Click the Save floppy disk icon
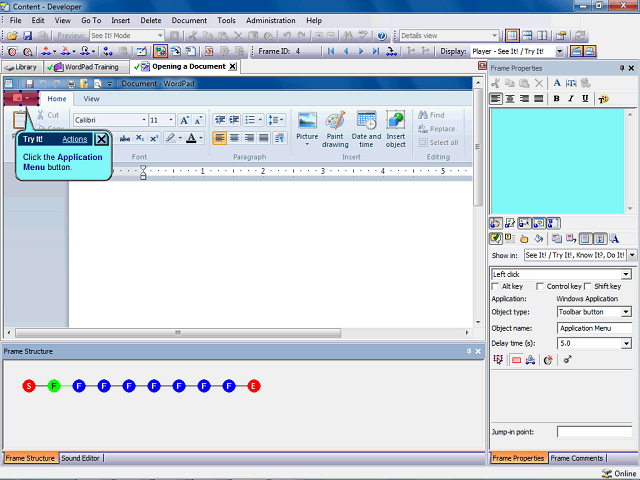 27,36
